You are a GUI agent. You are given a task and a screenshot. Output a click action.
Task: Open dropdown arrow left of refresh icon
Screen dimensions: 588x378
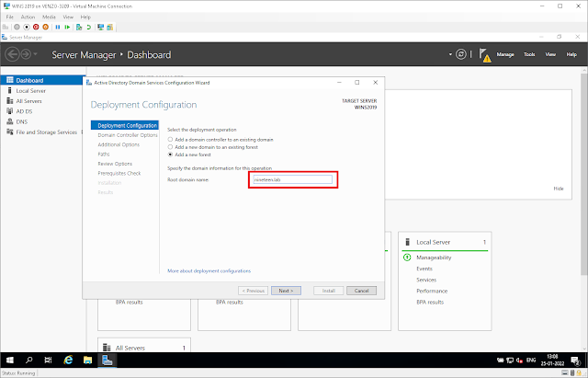(450, 54)
